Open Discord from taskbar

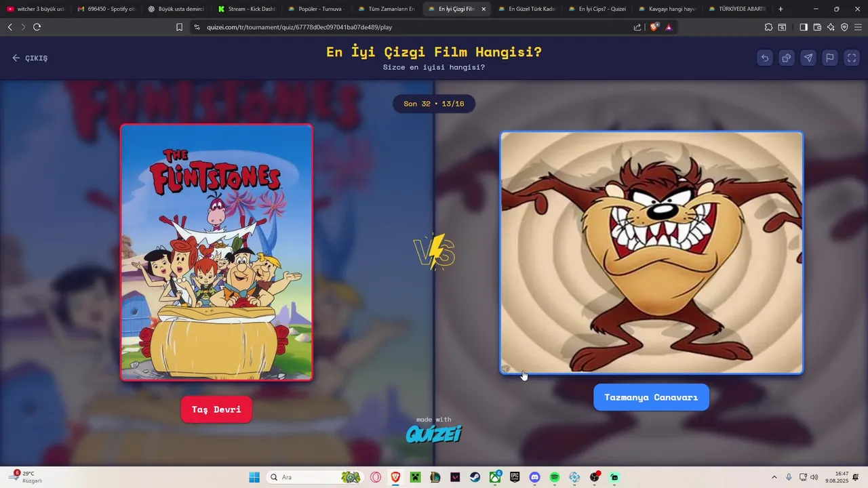(x=534, y=477)
